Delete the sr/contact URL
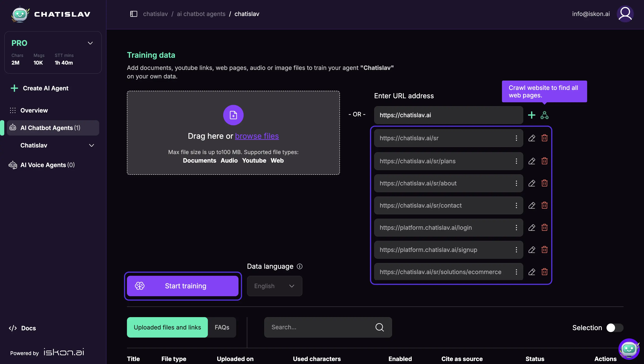 pos(545,205)
